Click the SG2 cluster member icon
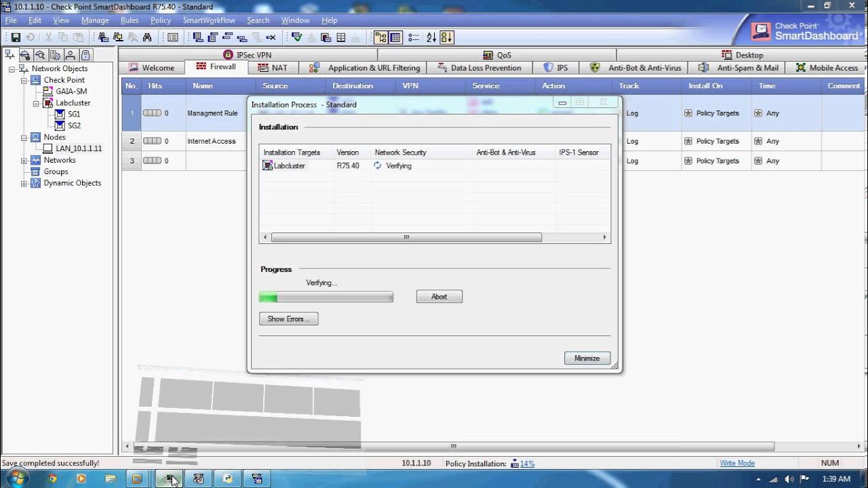Image resolution: width=868 pixels, height=488 pixels. coord(60,125)
